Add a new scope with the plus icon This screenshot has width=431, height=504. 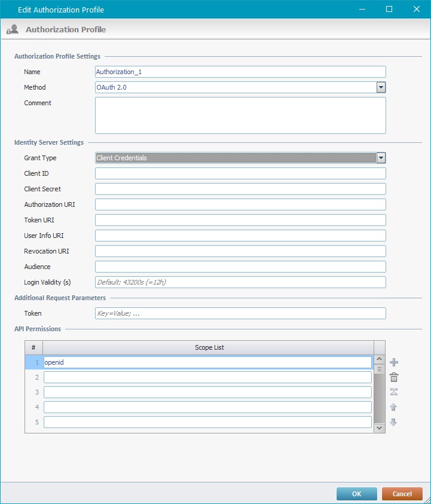[x=394, y=362]
